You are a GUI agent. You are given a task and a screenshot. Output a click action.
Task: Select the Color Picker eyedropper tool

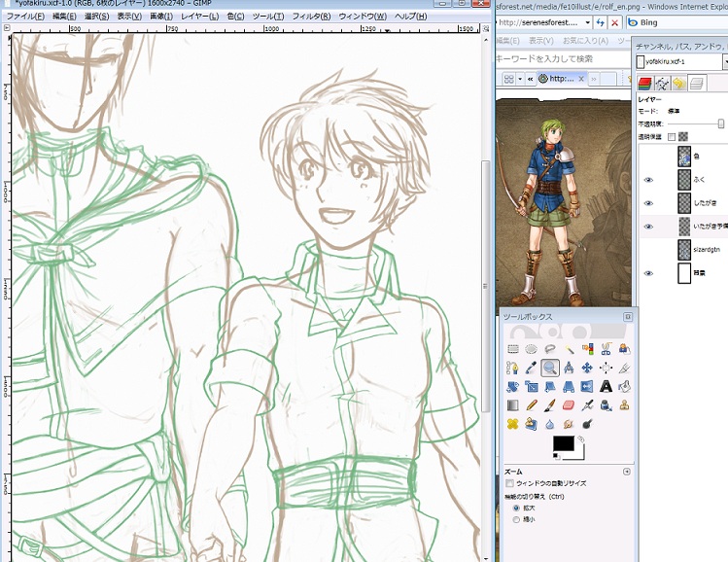click(531, 368)
